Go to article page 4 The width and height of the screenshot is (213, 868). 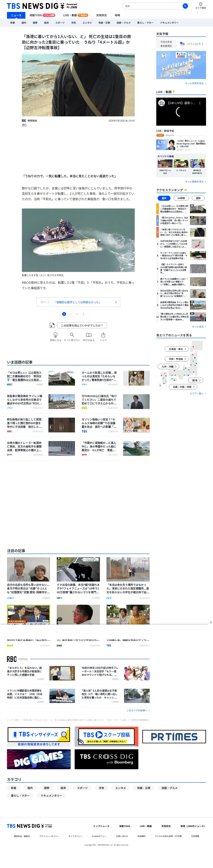83,314
